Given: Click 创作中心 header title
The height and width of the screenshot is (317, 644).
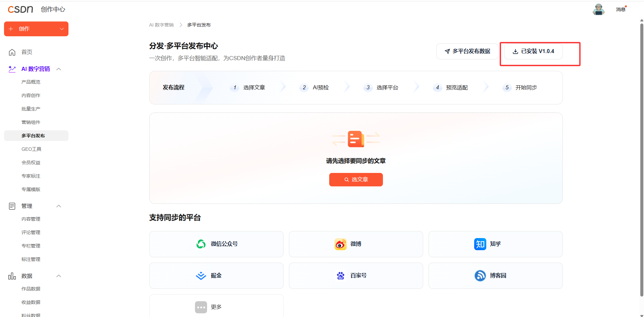Looking at the screenshot, I should click(x=53, y=9).
